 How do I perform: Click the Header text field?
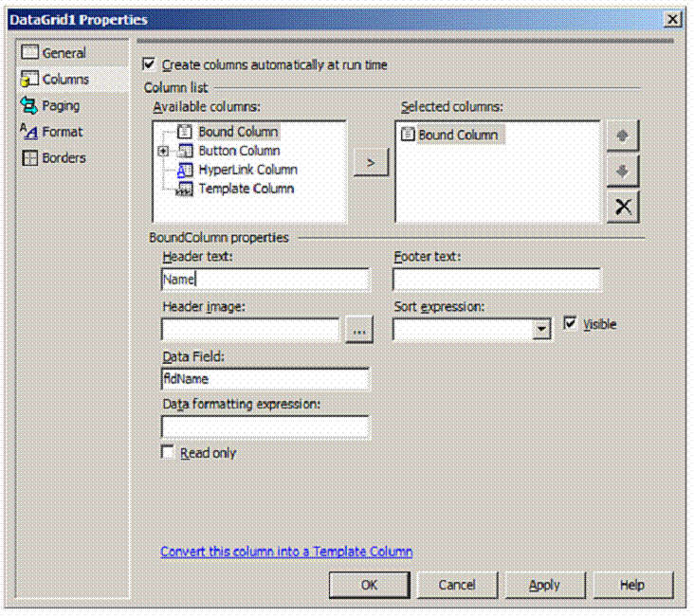point(265,280)
